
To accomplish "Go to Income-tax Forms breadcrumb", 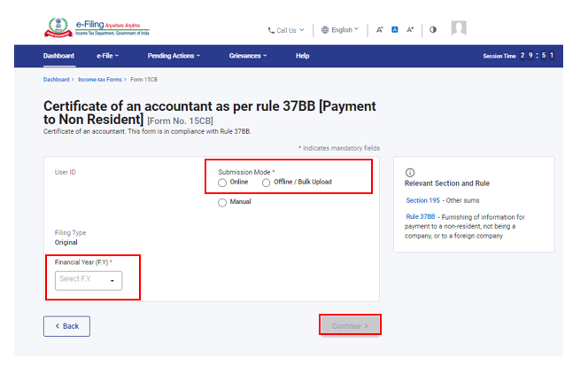I will [100, 80].
